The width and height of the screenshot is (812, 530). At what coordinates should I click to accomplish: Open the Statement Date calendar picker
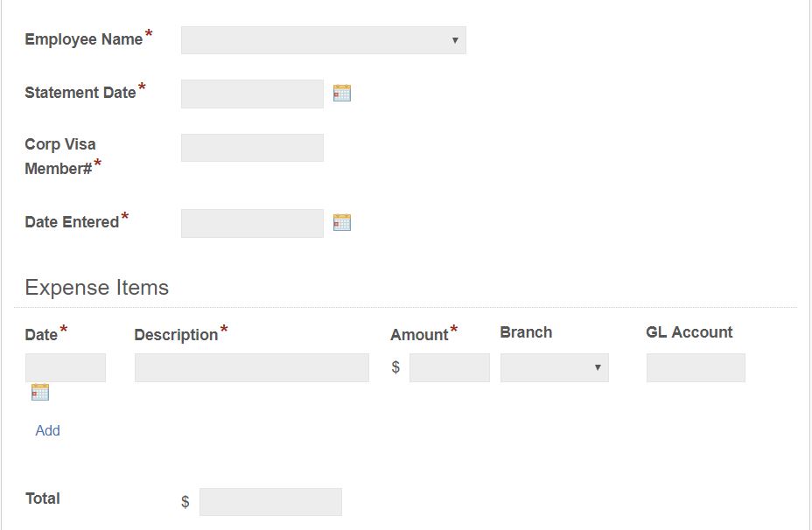(x=342, y=94)
